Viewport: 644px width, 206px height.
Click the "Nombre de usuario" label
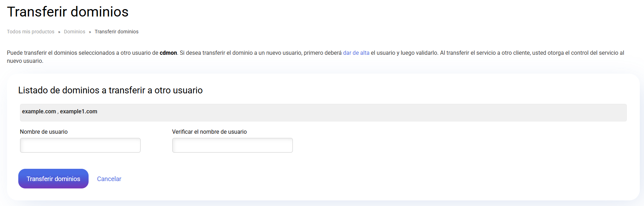44,132
